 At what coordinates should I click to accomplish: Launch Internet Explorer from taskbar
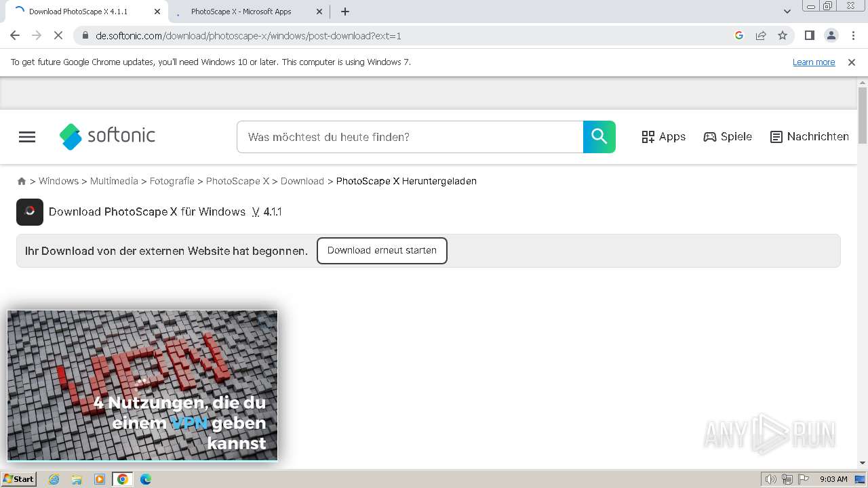click(x=54, y=479)
